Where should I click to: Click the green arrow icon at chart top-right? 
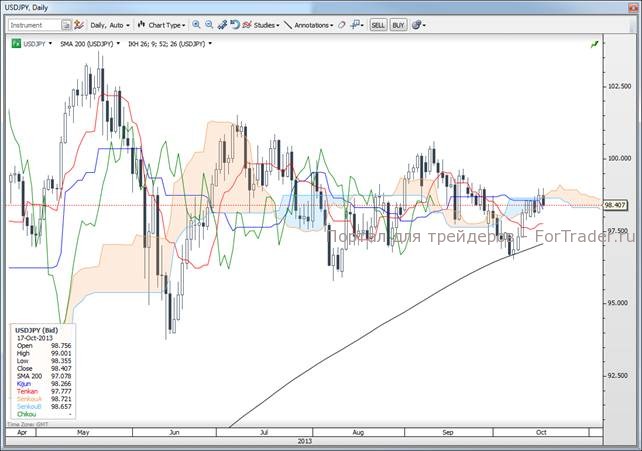pyautogui.click(x=595, y=44)
